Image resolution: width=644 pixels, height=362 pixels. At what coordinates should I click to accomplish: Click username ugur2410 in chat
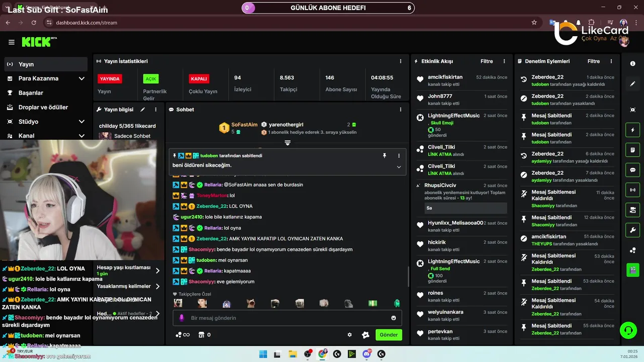(192, 217)
